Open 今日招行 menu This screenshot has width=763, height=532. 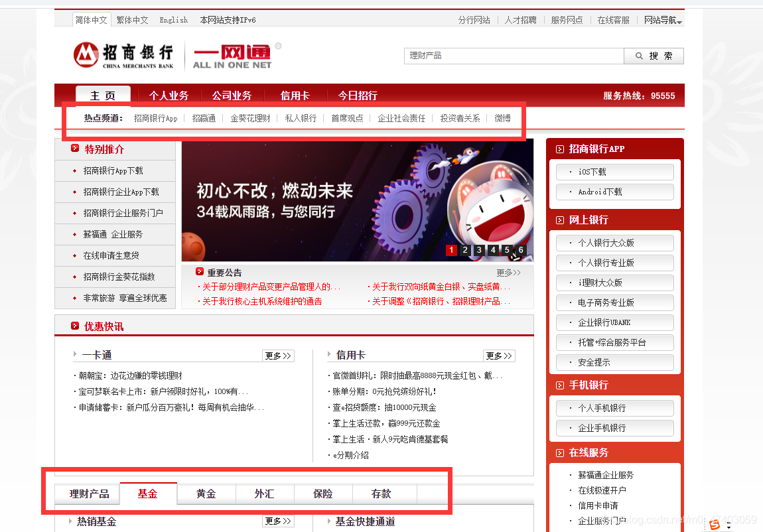pyautogui.click(x=358, y=96)
